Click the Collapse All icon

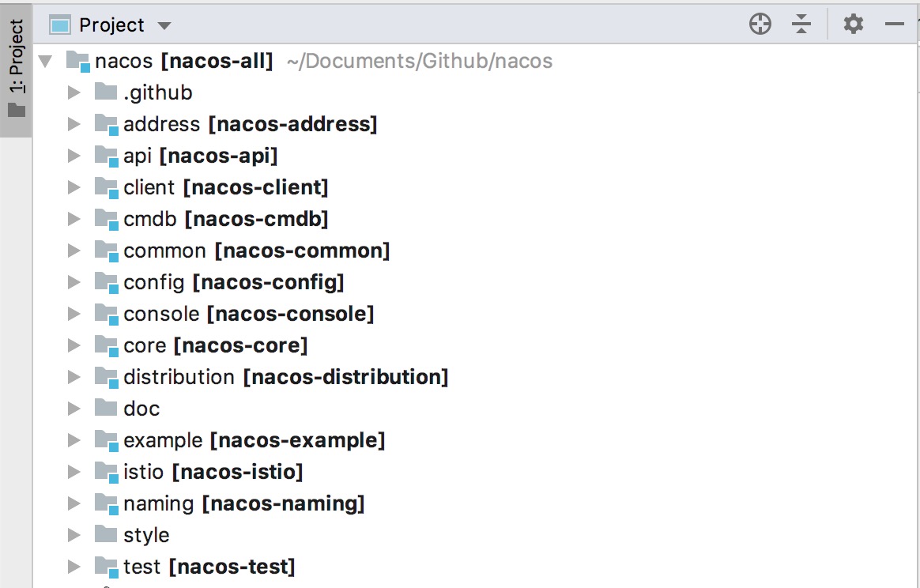coord(801,24)
